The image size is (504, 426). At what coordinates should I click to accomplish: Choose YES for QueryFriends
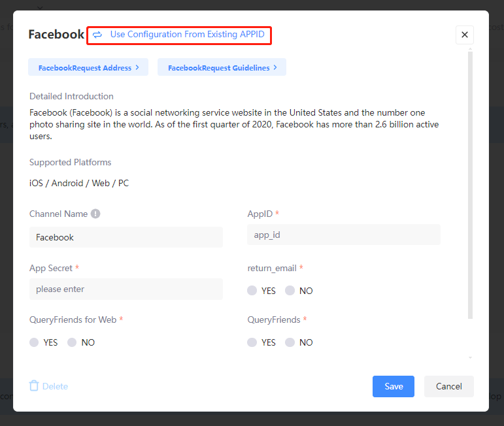coord(252,342)
